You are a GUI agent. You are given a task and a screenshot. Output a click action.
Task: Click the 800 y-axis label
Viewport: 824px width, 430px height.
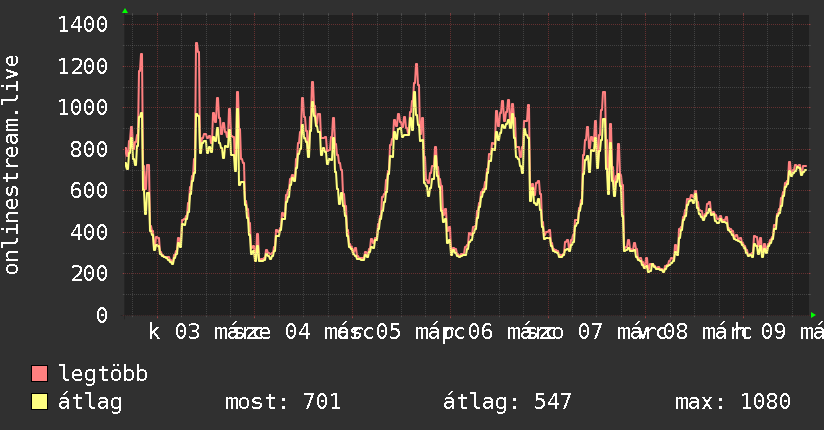tap(89, 149)
